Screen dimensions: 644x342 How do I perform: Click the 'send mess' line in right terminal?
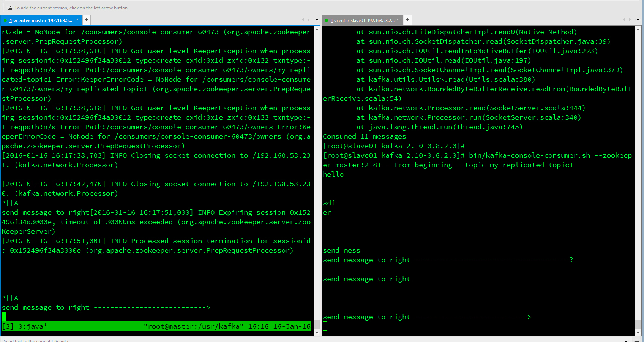click(x=342, y=250)
